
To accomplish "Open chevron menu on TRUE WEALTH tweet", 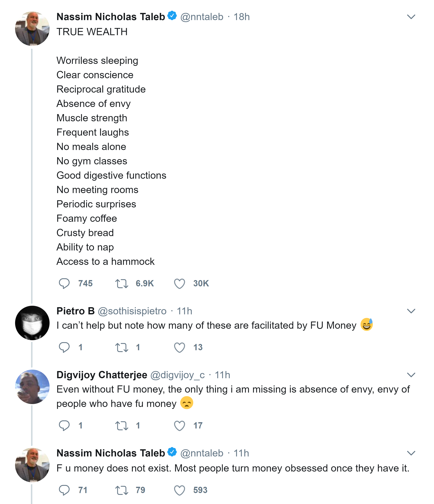I will (411, 17).
